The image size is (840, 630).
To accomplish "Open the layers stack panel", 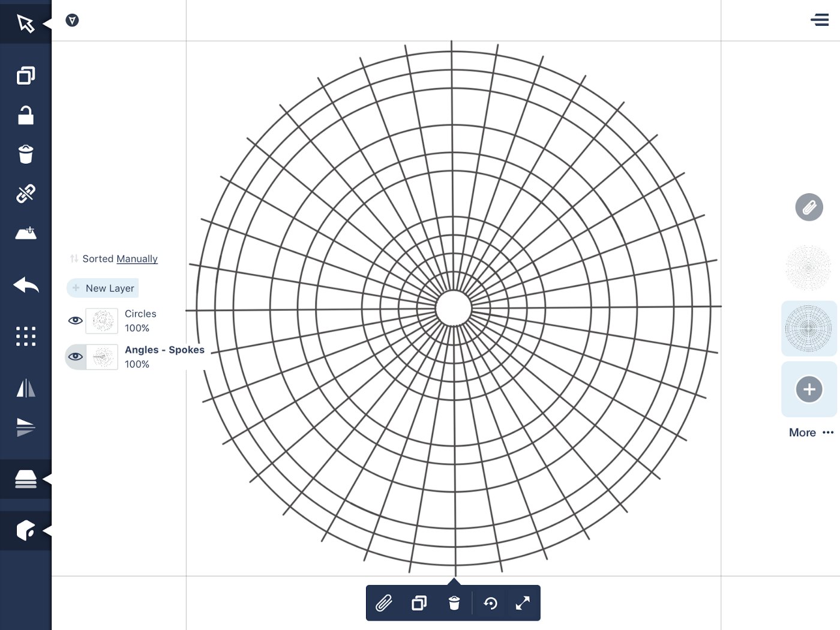I will (26, 479).
